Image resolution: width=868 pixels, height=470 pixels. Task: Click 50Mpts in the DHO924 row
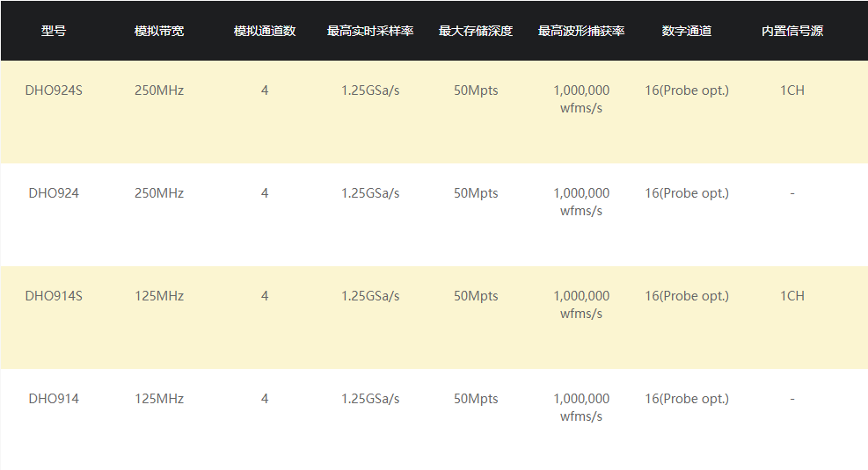click(476, 193)
